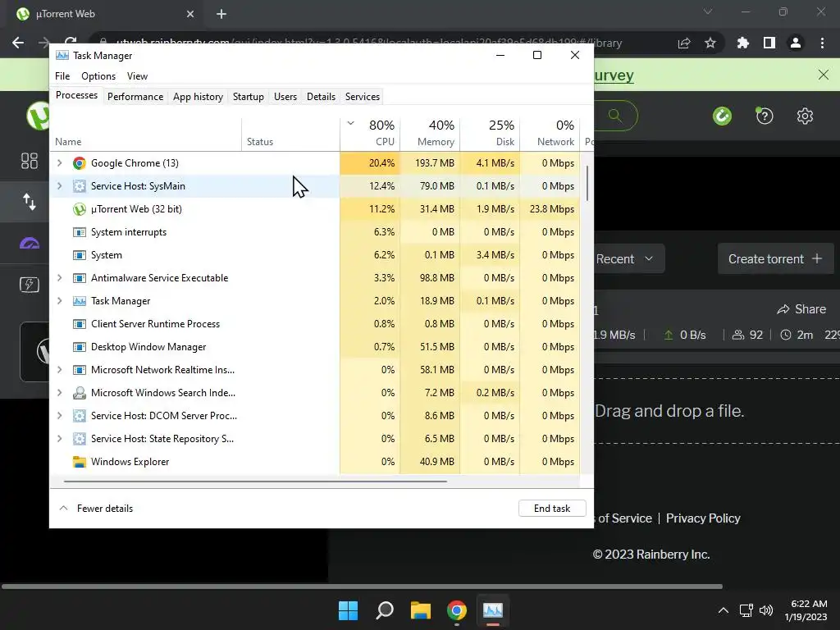
Task: Click the browser page horizontal scrollbar
Action: 362,587
